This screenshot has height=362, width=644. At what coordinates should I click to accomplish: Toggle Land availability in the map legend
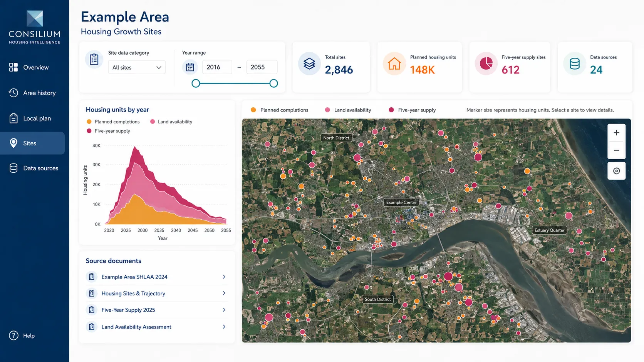click(348, 110)
